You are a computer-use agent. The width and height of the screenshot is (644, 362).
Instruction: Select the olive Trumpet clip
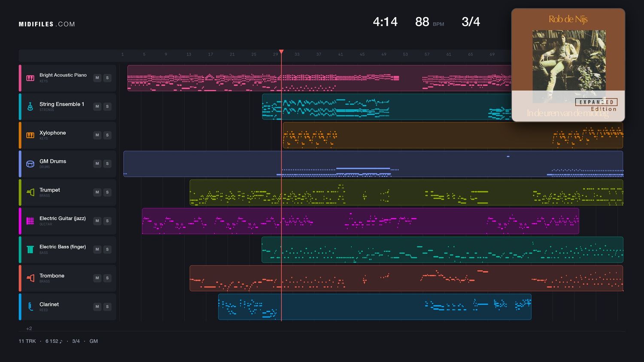(406, 193)
